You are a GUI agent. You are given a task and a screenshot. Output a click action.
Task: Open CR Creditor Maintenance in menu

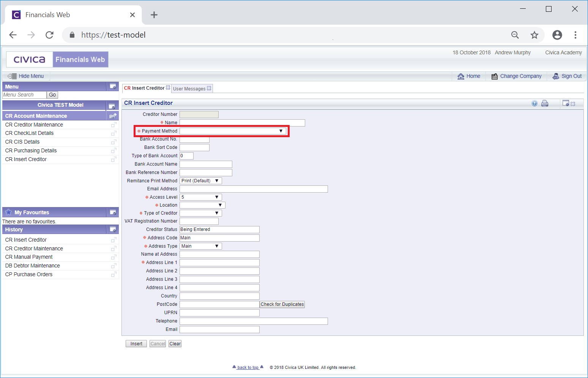(34, 125)
